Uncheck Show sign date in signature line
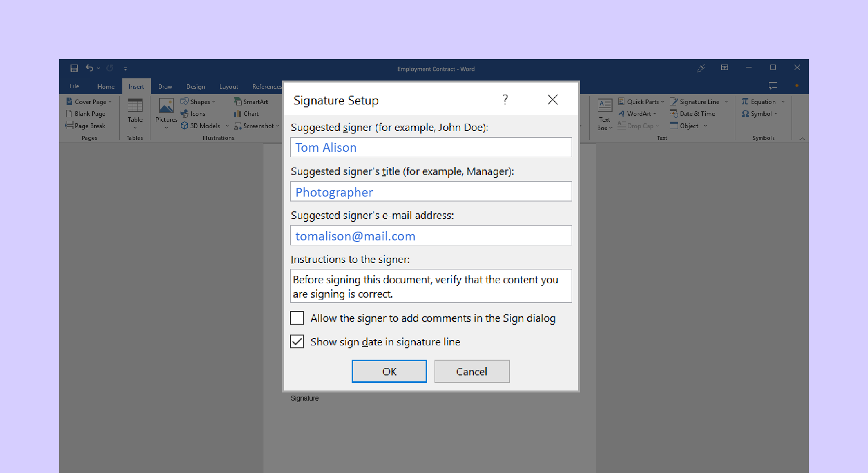 296,341
